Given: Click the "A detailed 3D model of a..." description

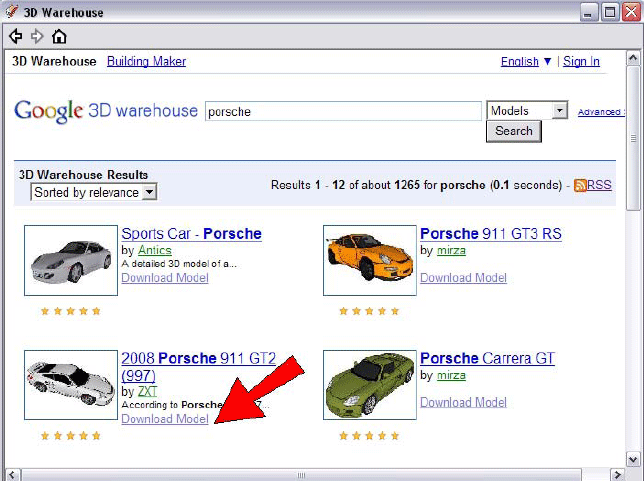Looking at the screenshot, I should (x=179, y=264).
